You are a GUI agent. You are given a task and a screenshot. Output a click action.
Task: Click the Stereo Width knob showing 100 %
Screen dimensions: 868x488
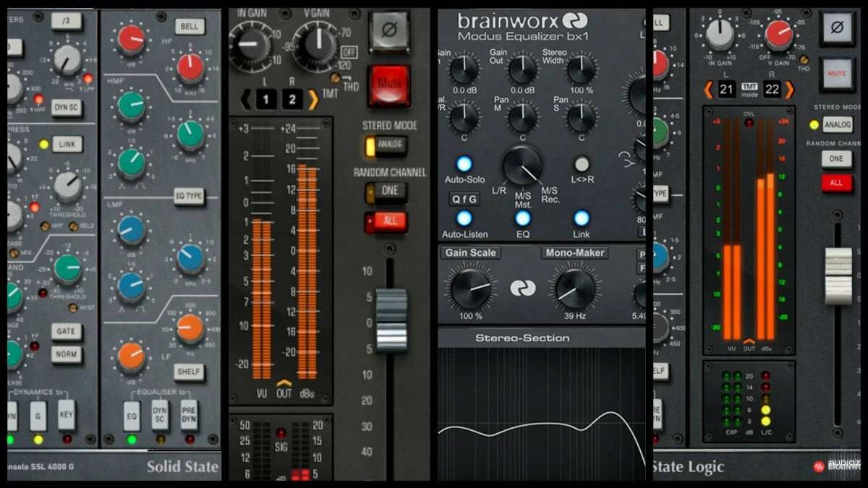pos(581,69)
